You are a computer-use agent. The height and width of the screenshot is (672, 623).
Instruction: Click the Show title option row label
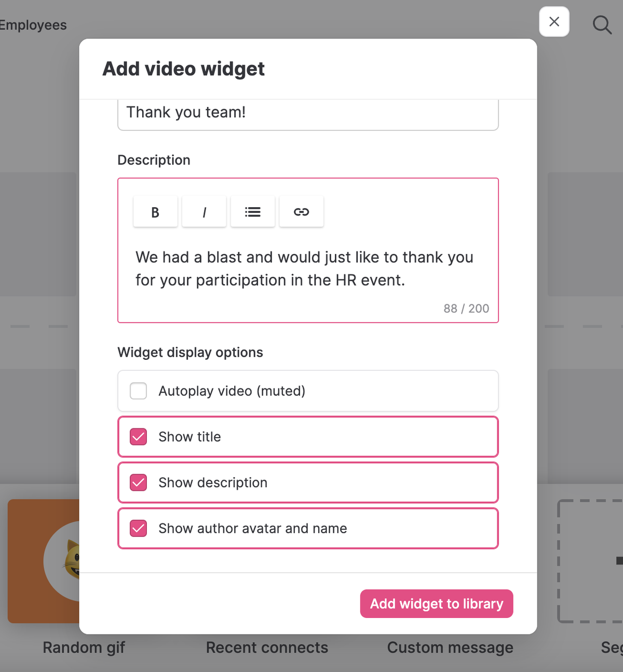[189, 437]
